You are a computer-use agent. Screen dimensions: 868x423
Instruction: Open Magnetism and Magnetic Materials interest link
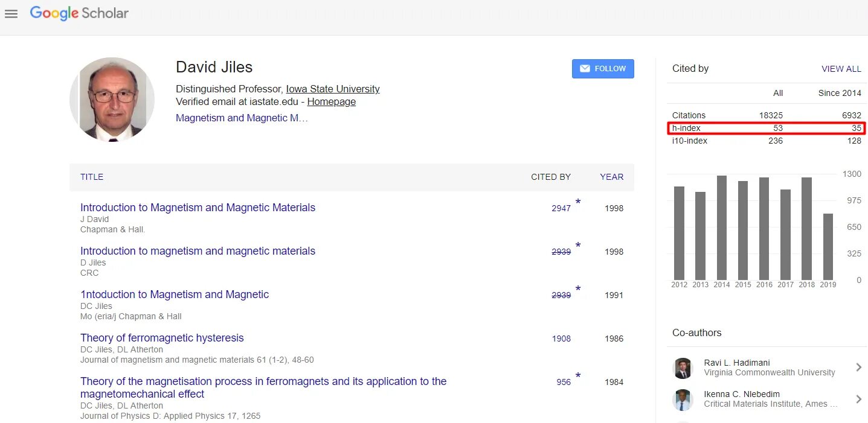[242, 118]
